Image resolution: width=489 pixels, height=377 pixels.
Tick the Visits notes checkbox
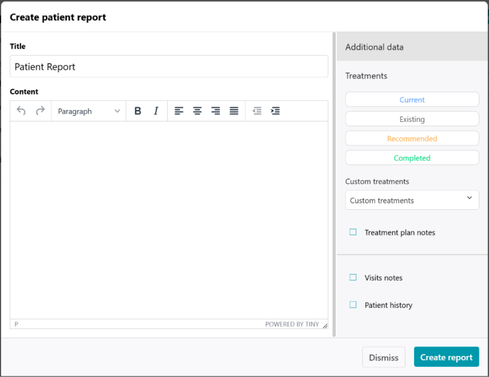pyautogui.click(x=353, y=277)
